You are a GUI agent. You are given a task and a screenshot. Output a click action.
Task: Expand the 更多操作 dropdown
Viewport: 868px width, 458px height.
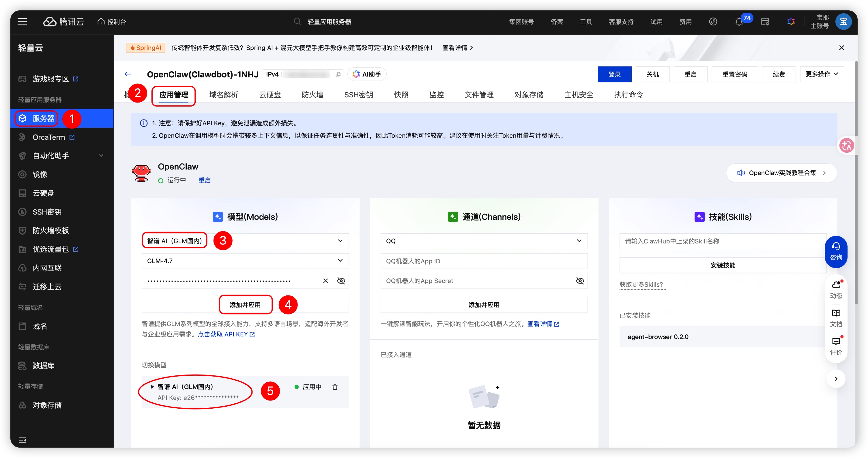(x=822, y=74)
